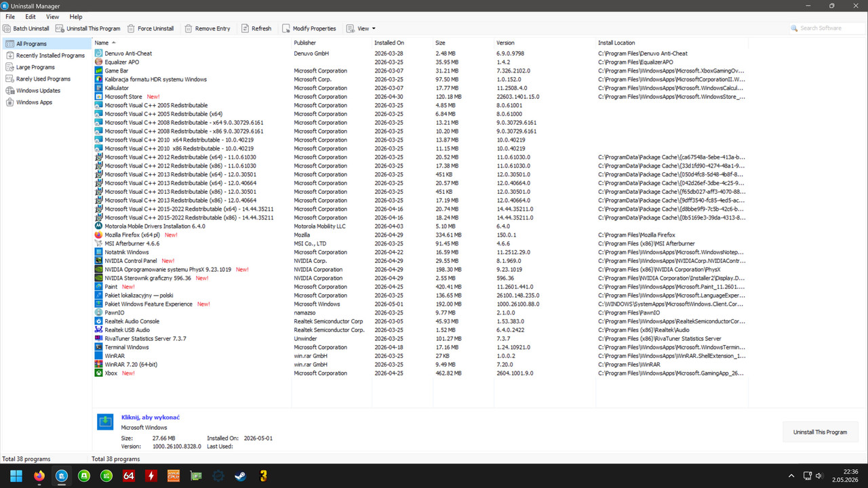Open the Edit menu
This screenshot has height=488, width=868.
[x=31, y=17]
